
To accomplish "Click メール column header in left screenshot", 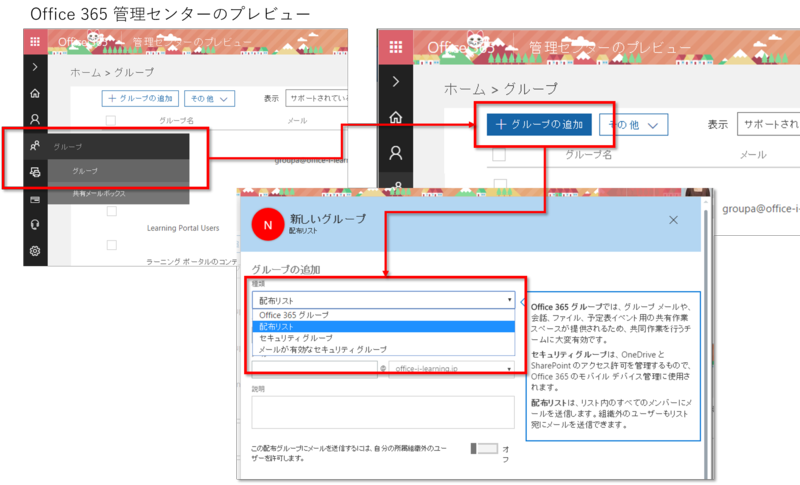I will pyautogui.click(x=297, y=121).
